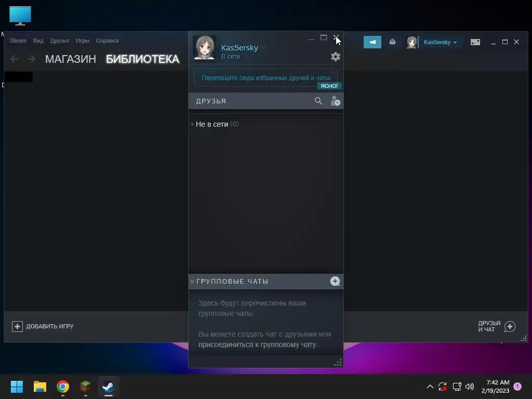532x399 pixels.
Task: Click the ДРУЗЬЯ section header
Action: pos(211,101)
